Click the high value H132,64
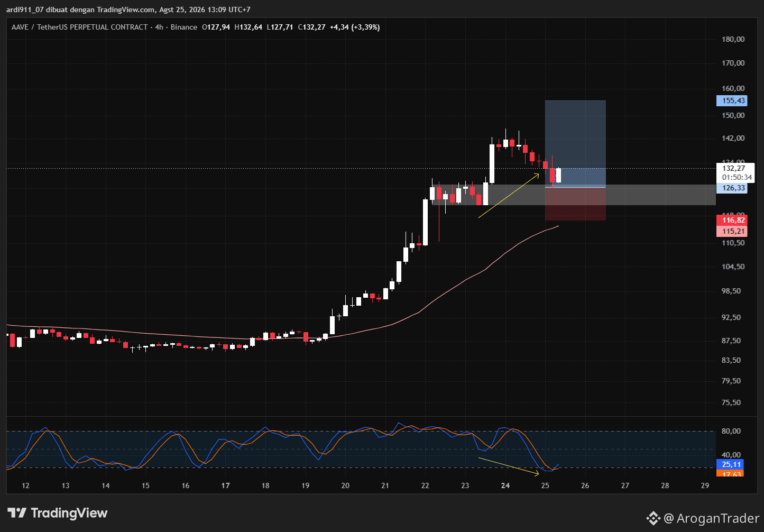The width and height of the screenshot is (764, 532). point(248,27)
